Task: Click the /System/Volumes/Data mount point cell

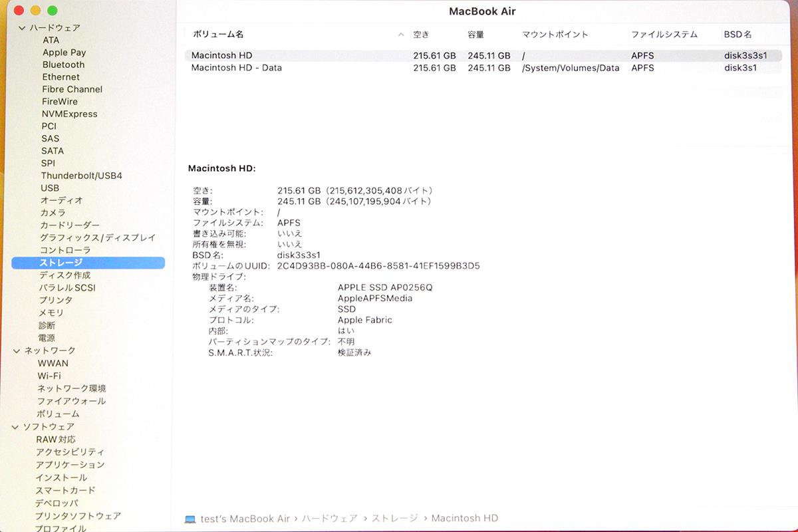Action: [x=571, y=68]
